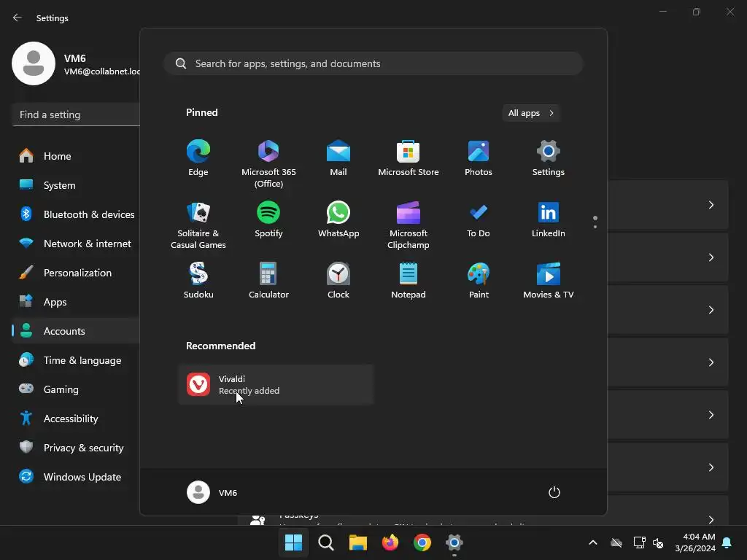
Task: Open Time & language settings
Action: click(x=76, y=360)
